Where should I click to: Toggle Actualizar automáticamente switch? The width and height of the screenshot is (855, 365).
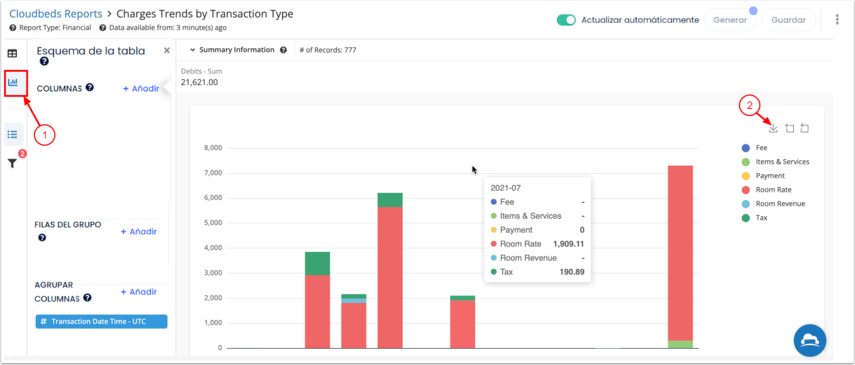566,20
